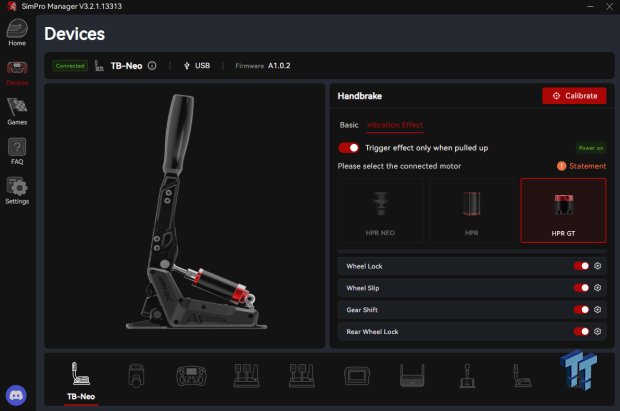Open Rear Wheel Lock settings gear
The image size is (620, 411).
[597, 331]
